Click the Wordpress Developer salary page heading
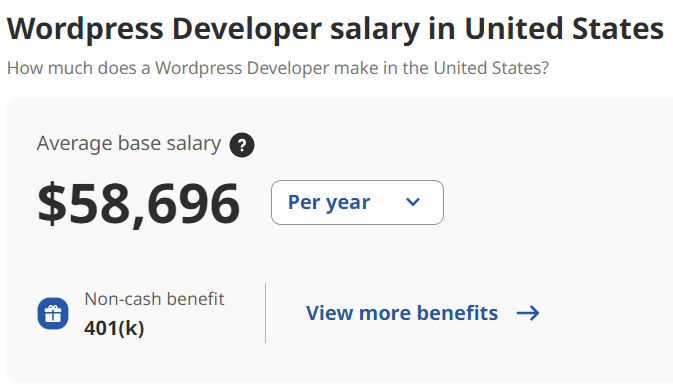The width and height of the screenshot is (673, 388). 335,29
